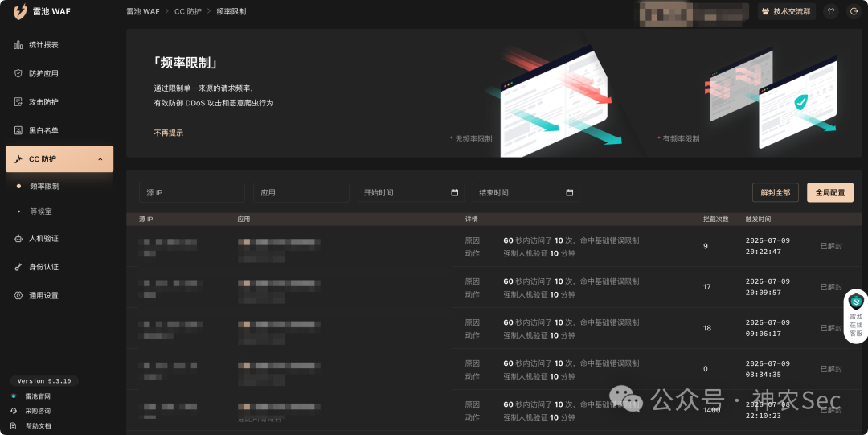Select the CC 防护 sidebar section
Viewport: 868px width, 435px height.
tap(59, 159)
